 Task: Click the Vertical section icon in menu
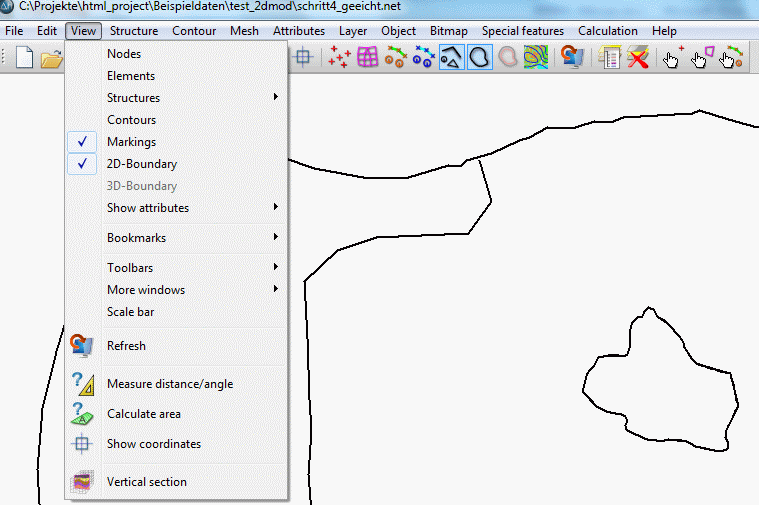pyautogui.click(x=82, y=482)
